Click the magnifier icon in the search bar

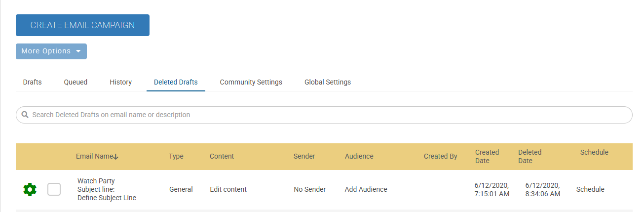point(25,115)
